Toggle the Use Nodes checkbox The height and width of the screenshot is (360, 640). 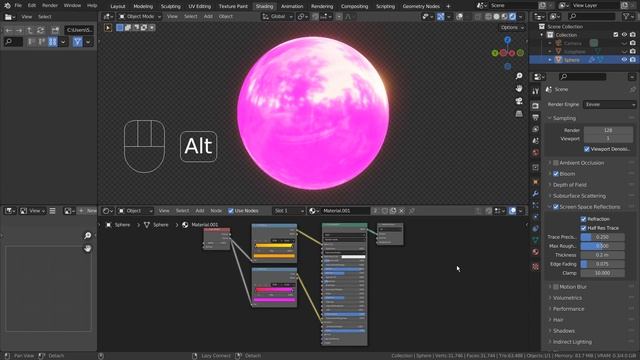click(x=231, y=211)
